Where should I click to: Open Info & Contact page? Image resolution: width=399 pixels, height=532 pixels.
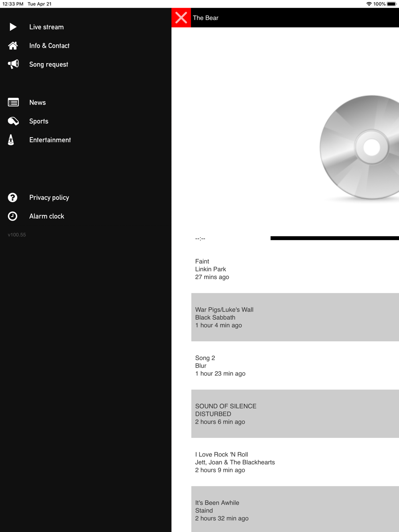pos(86,45)
